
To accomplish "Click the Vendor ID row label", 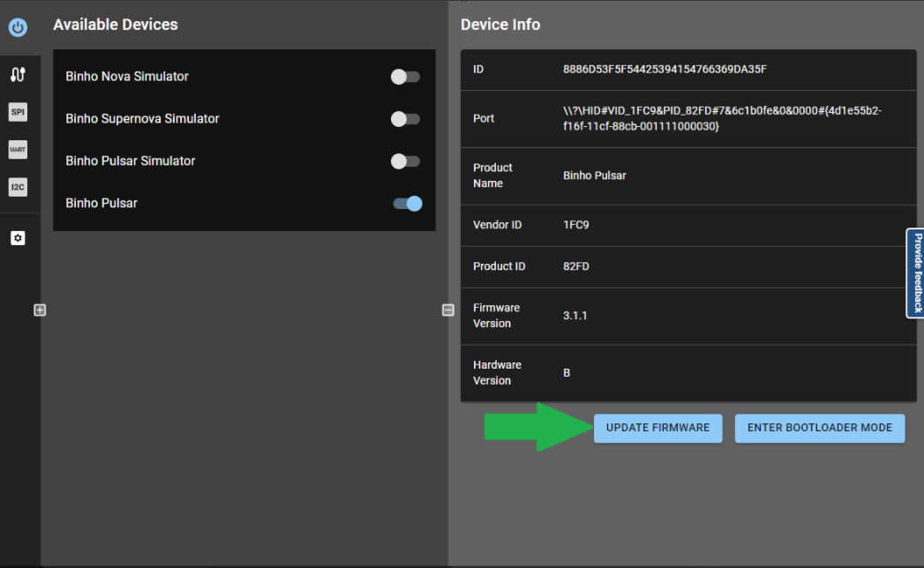I will 497,225.
